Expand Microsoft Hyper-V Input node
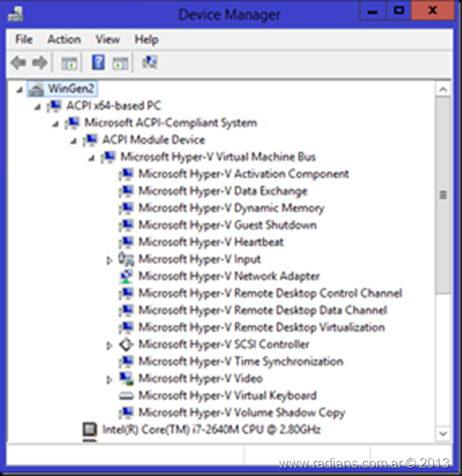Screen dimensions: 462x476 (109, 260)
